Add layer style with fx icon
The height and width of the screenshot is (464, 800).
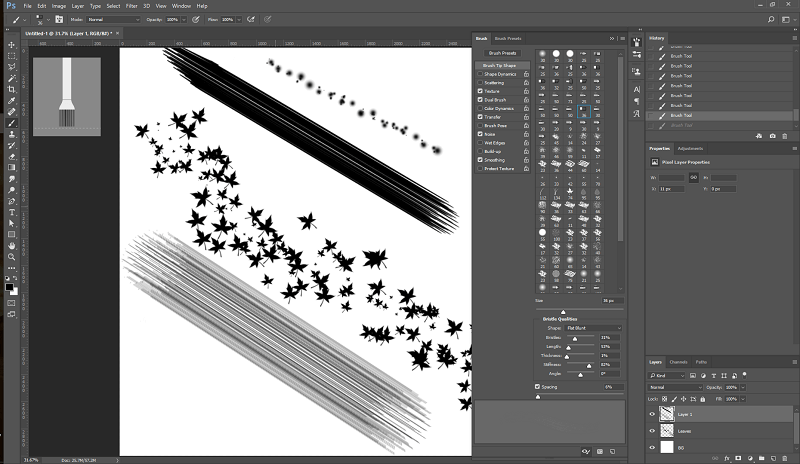click(727, 458)
